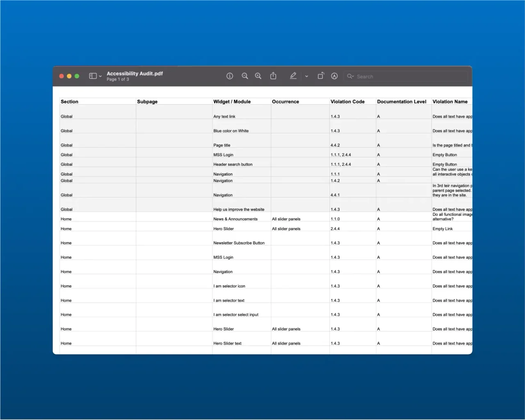This screenshot has height=420, width=525.
Task: Open the document Inspector info icon
Action: click(230, 76)
